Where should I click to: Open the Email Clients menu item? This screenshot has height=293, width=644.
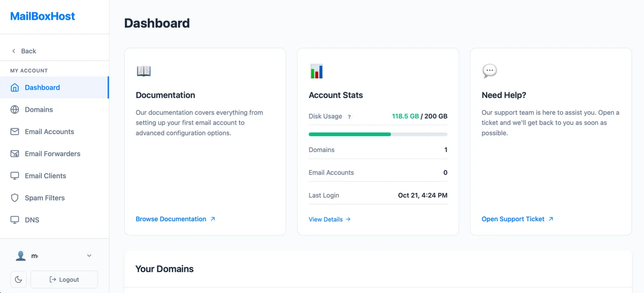coord(54,176)
